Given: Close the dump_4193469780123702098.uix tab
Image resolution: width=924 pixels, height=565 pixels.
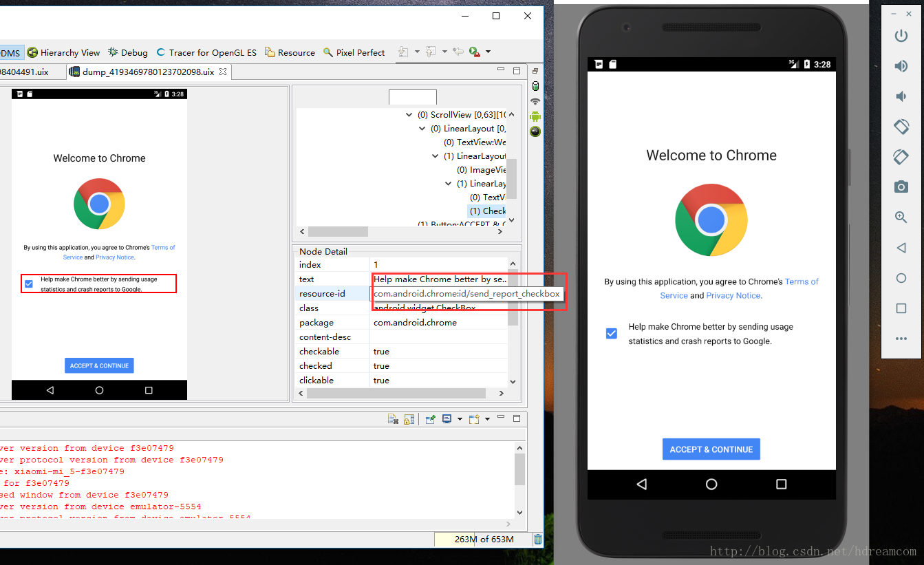Looking at the screenshot, I should (223, 72).
